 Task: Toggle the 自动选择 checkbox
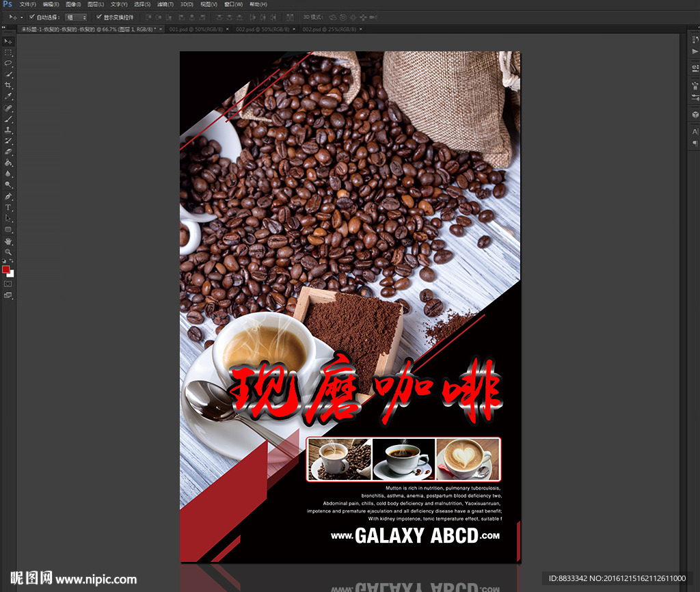(31, 16)
